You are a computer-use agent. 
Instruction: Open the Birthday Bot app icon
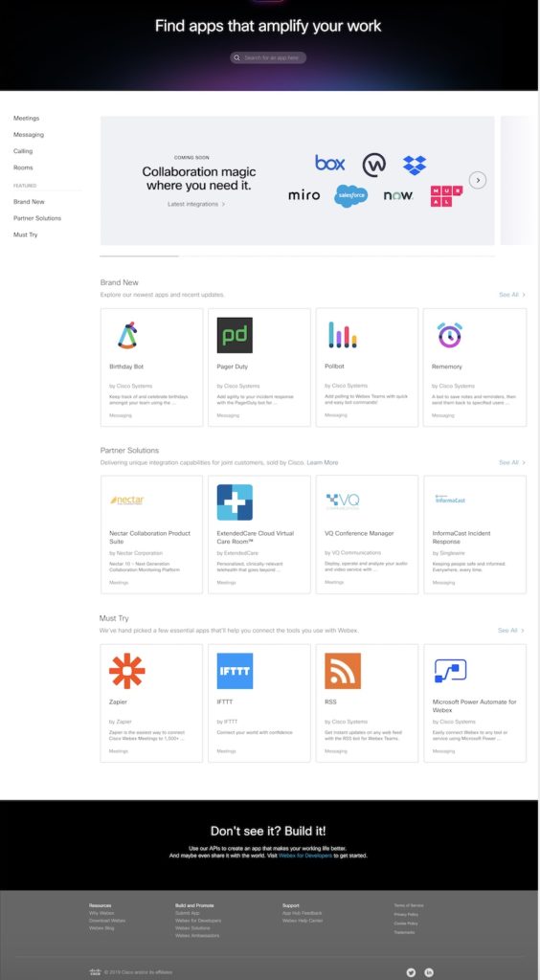point(127,335)
